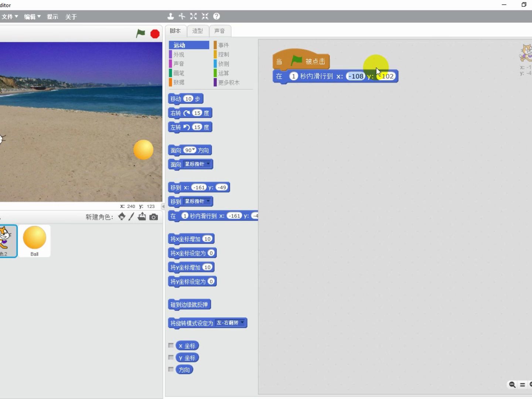This screenshot has height=399, width=532.
Task: Click the 碰到边缘就反弹 block
Action: [x=189, y=305]
